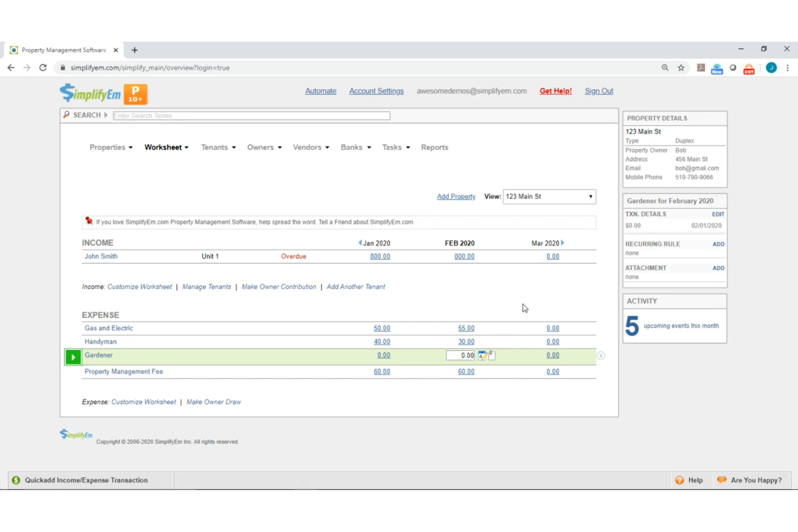Open John Smith Feb 2020 amount 800.00
798x532 pixels.
(464, 257)
